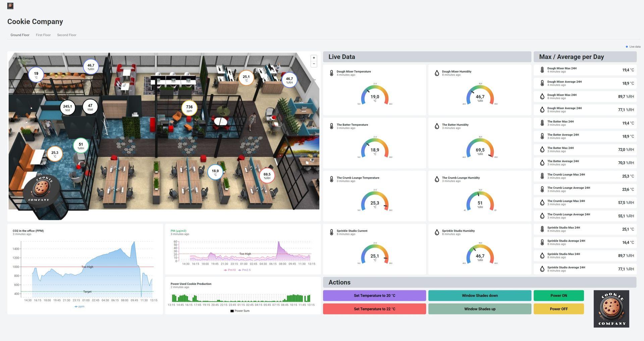The image size is (644, 341).
Task: Click the Crumb Lounge Average 24H 23,6 °C row
Action: pyautogui.click(x=585, y=189)
